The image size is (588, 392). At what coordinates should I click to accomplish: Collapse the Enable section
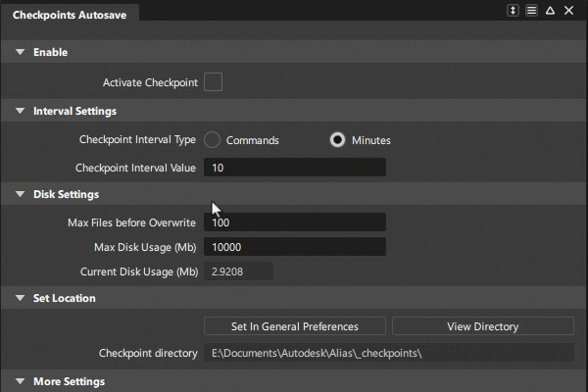(x=20, y=53)
